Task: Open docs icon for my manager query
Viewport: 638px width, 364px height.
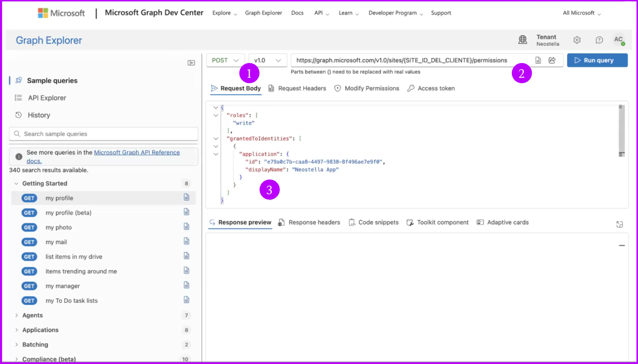Action: (x=186, y=285)
